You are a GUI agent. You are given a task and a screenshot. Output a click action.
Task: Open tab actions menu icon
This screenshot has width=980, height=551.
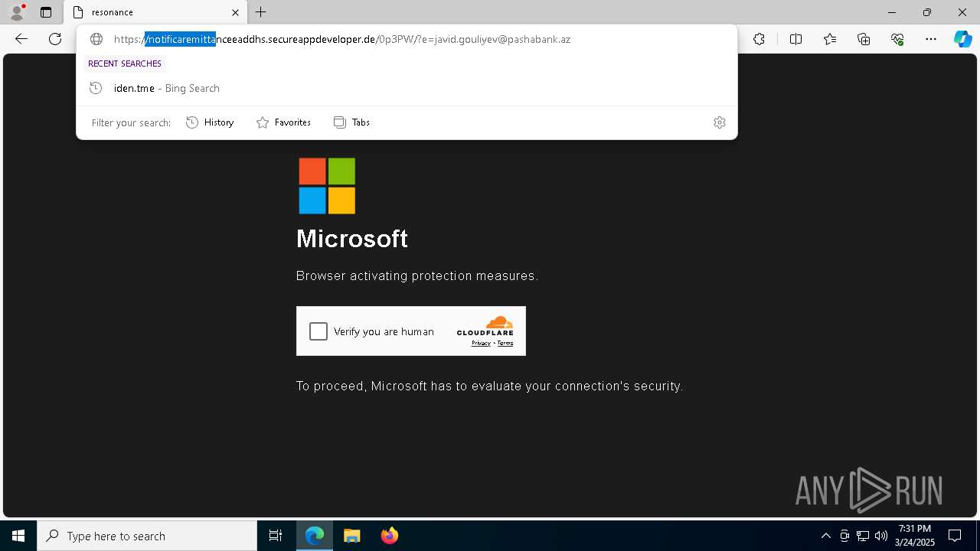(x=46, y=12)
